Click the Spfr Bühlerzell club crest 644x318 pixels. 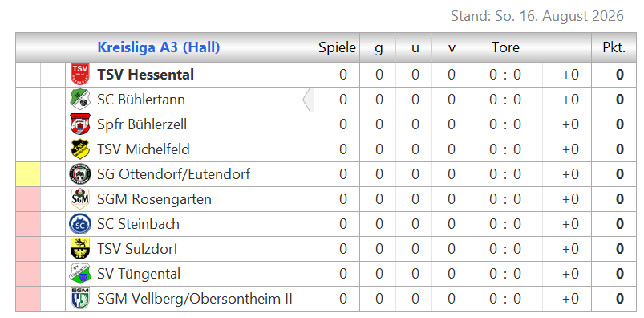[x=79, y=124]
